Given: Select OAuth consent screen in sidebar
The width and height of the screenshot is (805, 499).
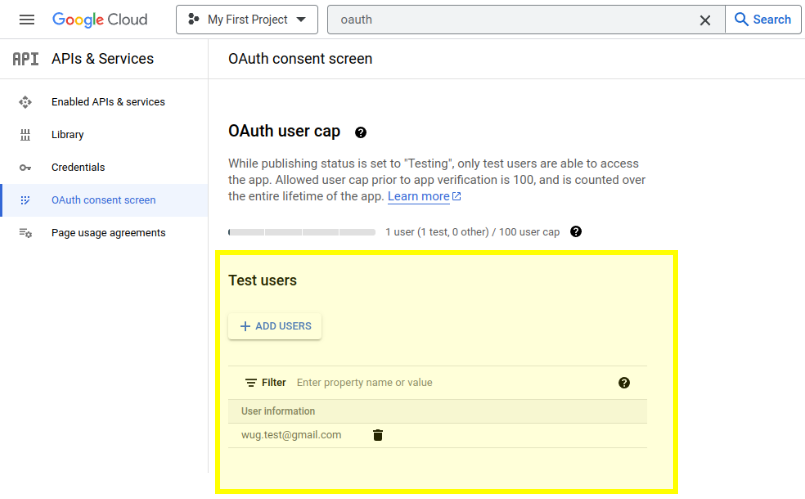Looking at the screenshot, I should [103, 200].
